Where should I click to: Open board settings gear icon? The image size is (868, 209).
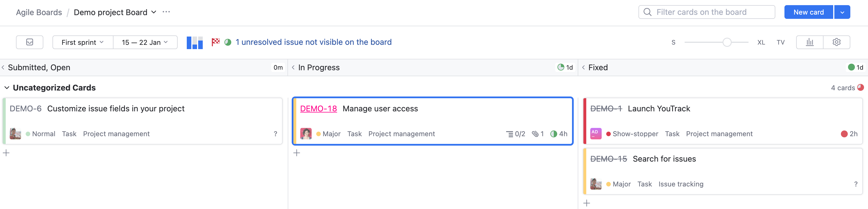(x=836, y=42)
